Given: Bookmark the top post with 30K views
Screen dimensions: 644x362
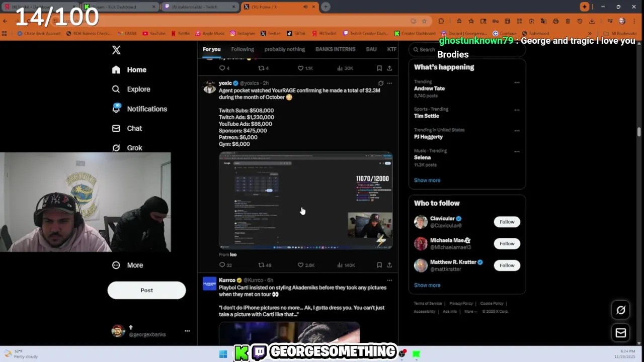Looking at the screenshot, I should 379,68.
